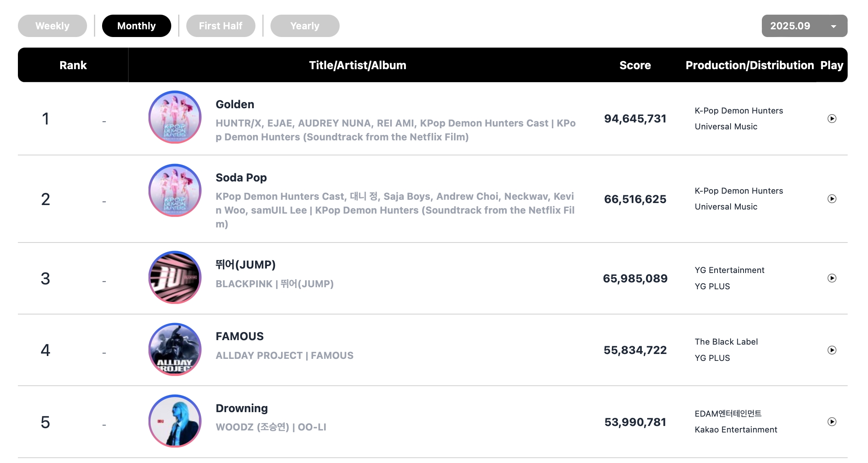This screenshot has width=868, height=463.
Task: Click the Soda Pop title
Action: click(241, 178)
